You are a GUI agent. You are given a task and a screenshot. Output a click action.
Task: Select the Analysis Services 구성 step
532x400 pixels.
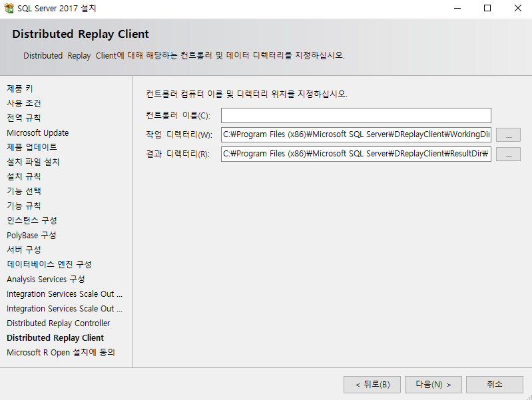tap(46, 280)
